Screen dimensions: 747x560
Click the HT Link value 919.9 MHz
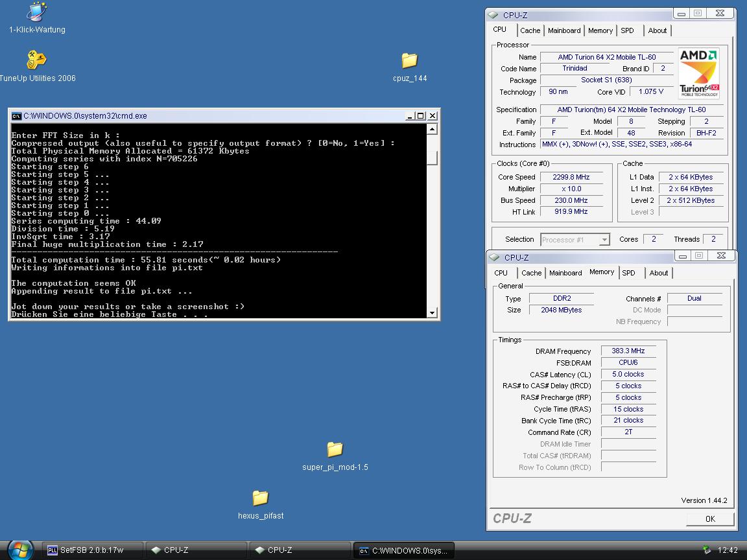tap(571, 212)
